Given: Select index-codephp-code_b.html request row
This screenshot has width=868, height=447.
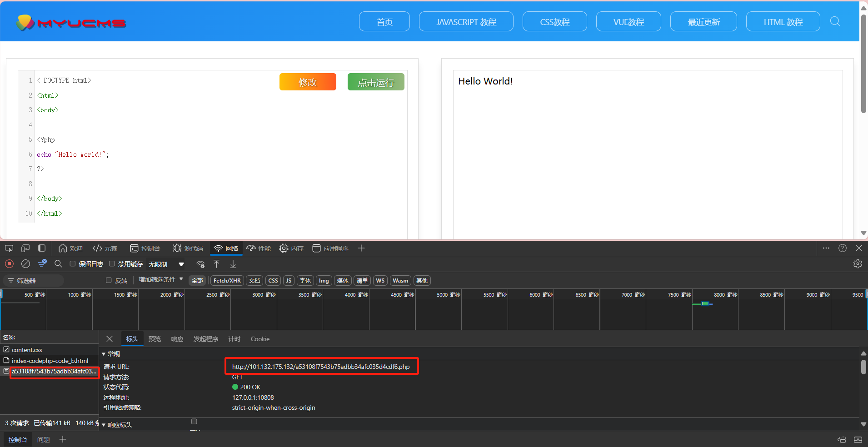Looking at the screenshot, I should tap(49, 361).
